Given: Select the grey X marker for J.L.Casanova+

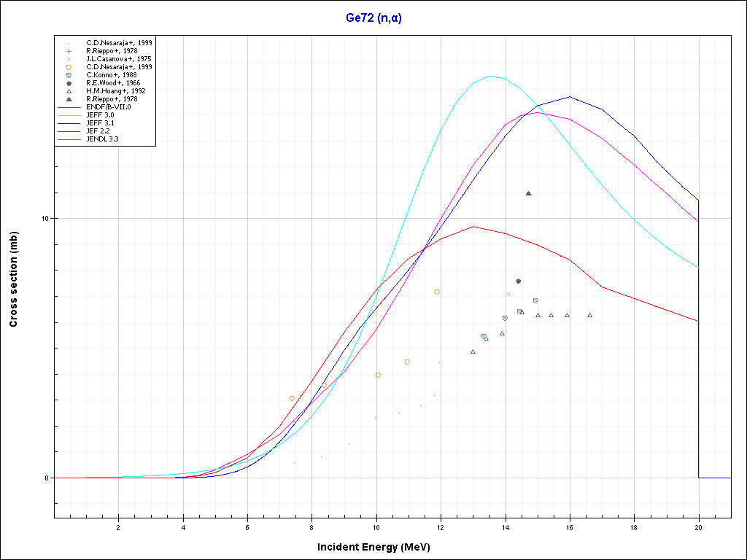Looking at the screenshot, I should (69, 59).
